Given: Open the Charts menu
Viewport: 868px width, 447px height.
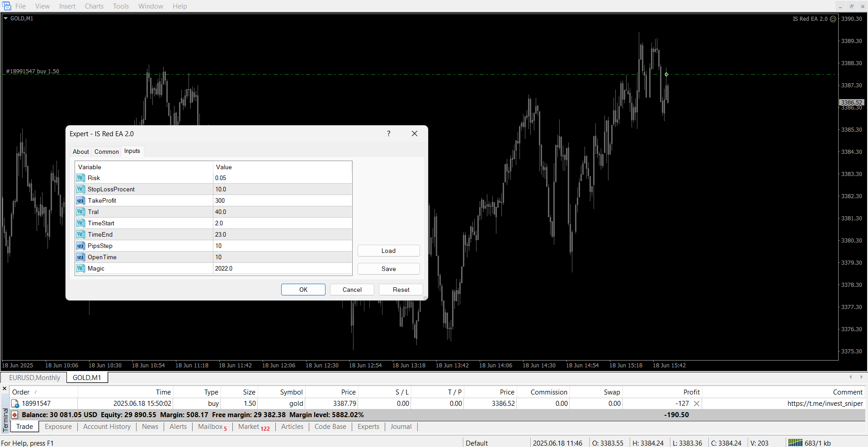Looking at the screenshot, I should click(x=94, y=6).
